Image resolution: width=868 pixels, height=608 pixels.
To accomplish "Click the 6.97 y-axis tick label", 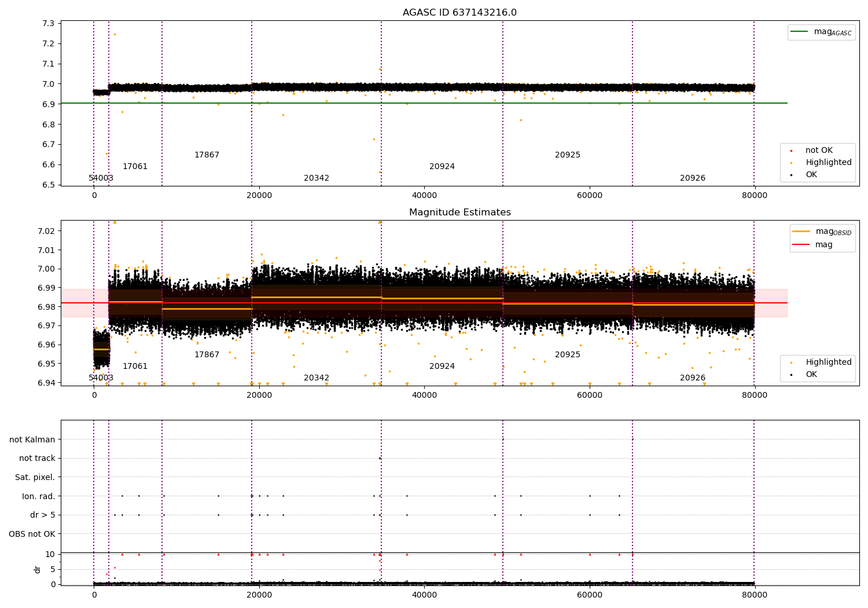I will coord(47,326).
